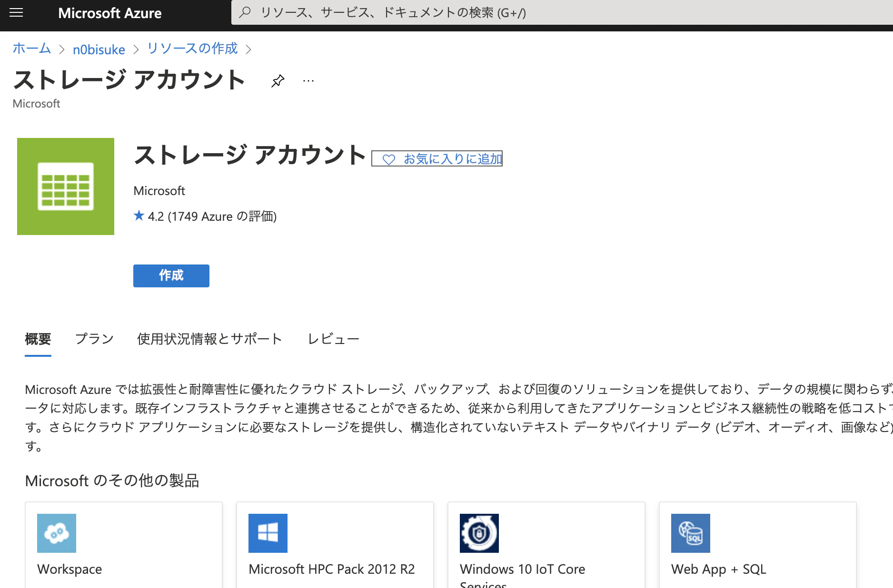Click Microsoft Azure portal title
893x588 pixels.
coord(110,13)
